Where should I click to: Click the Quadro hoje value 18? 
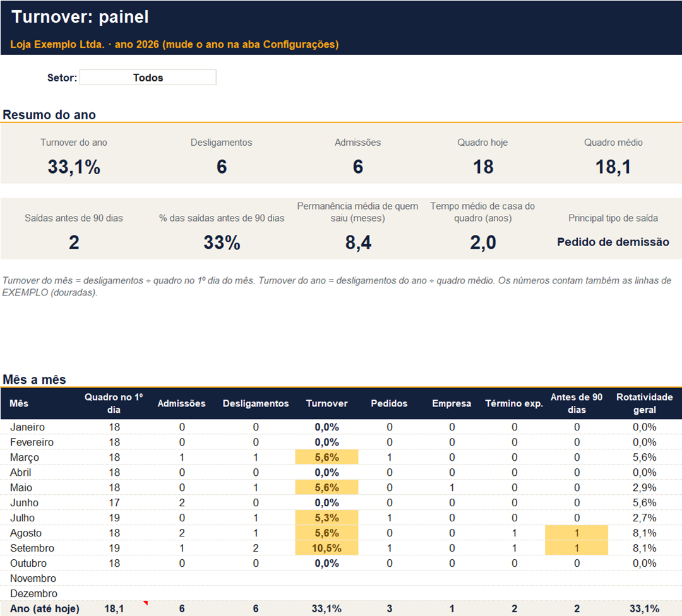click(483, 167)
